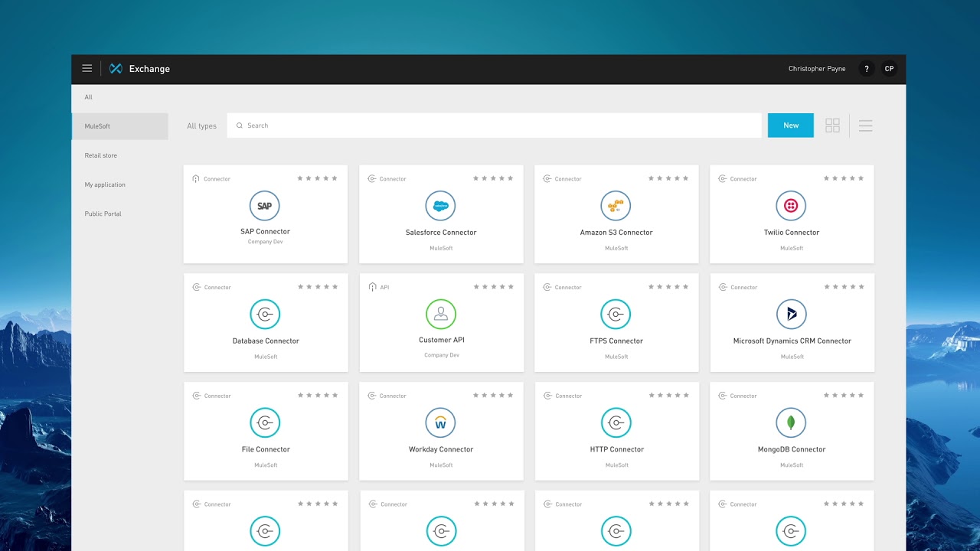
Task: Focus the Search input field
Action: click(495, 126)
